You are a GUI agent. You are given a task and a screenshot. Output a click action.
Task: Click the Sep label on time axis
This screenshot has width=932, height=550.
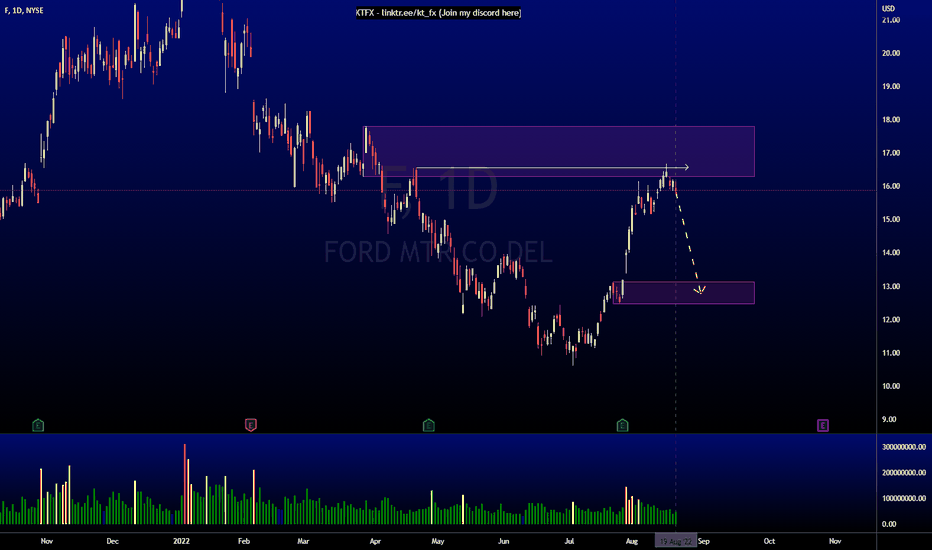click(x=704, y=541)
